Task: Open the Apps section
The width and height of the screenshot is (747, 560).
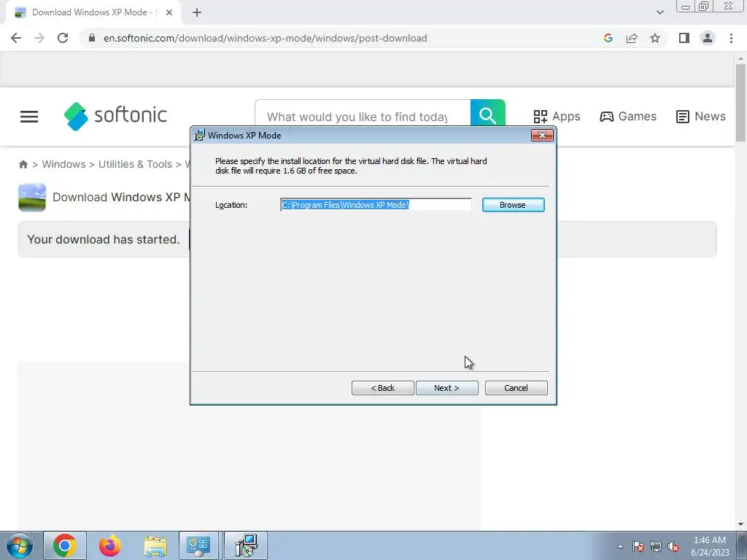Action: click(x=557, y=116)
